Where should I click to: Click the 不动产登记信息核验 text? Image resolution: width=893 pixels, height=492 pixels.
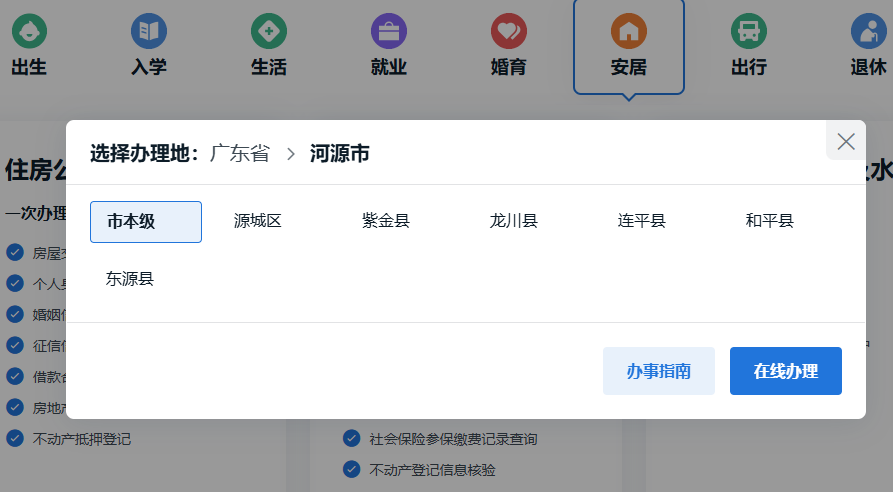pos(432,470)
